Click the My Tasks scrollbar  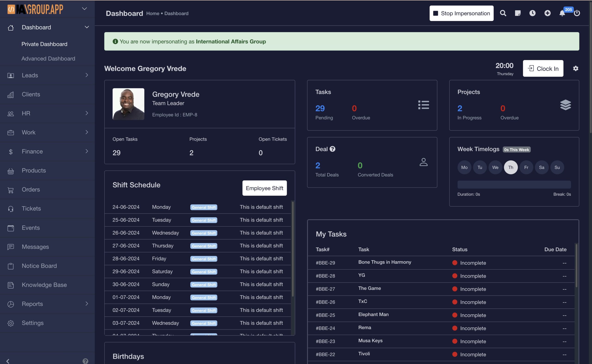(576, 265)
